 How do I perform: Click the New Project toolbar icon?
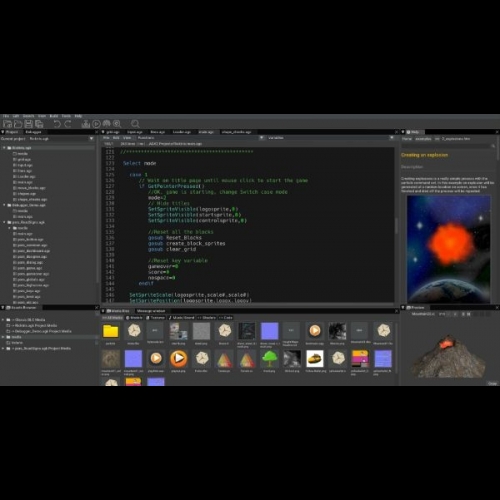[x=7, y=124]
